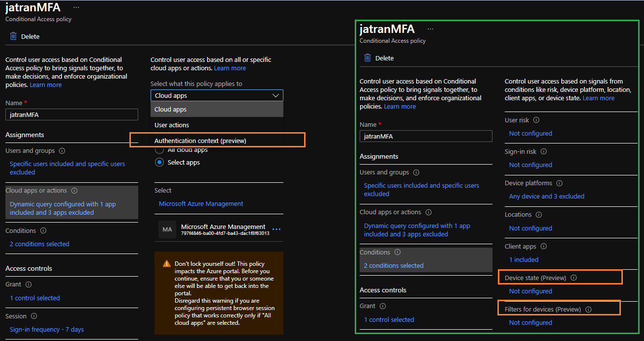Click the 2 conditions selected link

click(39, 244)
